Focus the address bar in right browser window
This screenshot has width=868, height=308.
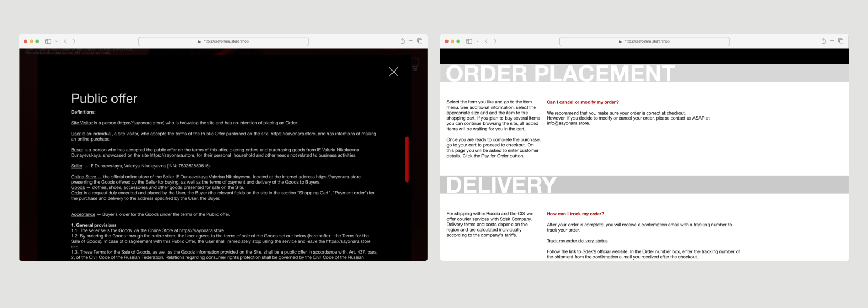[645, 41]
